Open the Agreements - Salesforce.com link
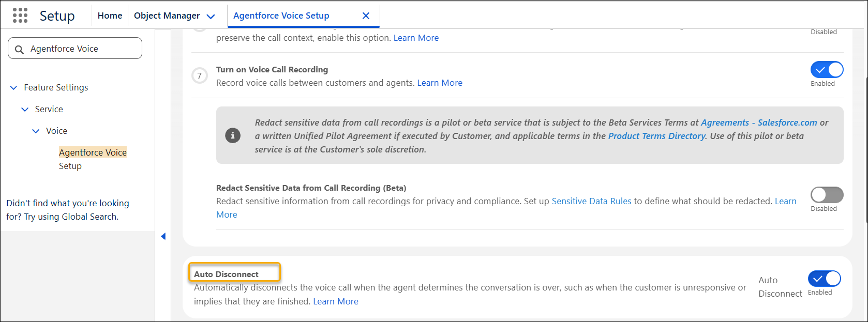Viewport: 868px width, 322px height. pyautogui.click(x=759, y=122)
